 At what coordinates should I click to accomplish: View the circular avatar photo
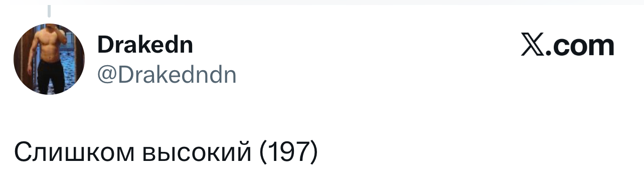pyautogui.click(x=49, y=59)
